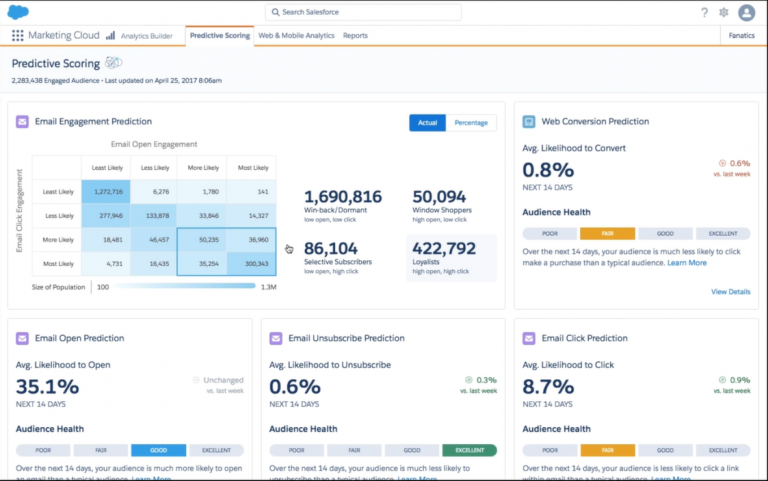
Task: Click the Web Conversion Prediction icon
Action: coord(528,121)
